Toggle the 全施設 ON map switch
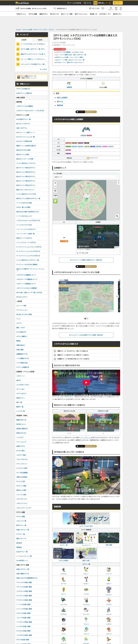 pyautogui.click(x=55, y=196)
